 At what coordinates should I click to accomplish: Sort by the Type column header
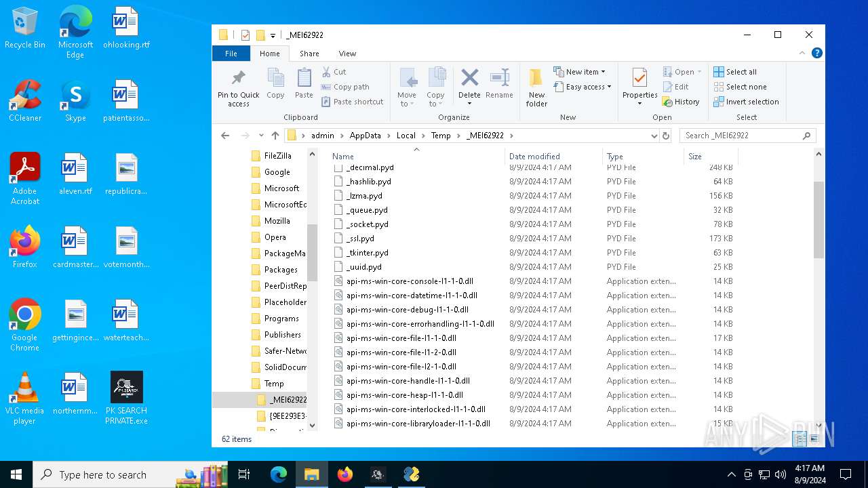click(x=643, y=156)
